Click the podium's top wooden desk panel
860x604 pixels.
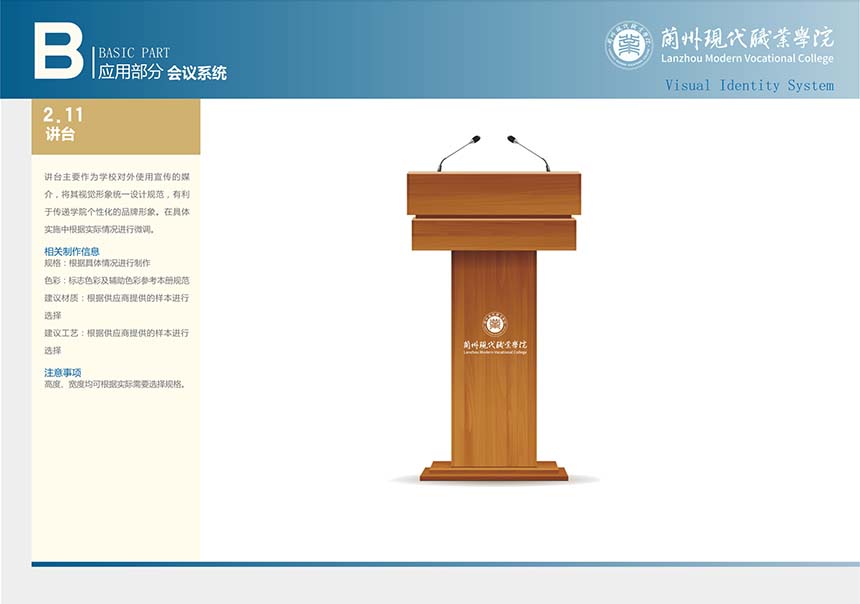pyautogui.click(x=493, y=193)
